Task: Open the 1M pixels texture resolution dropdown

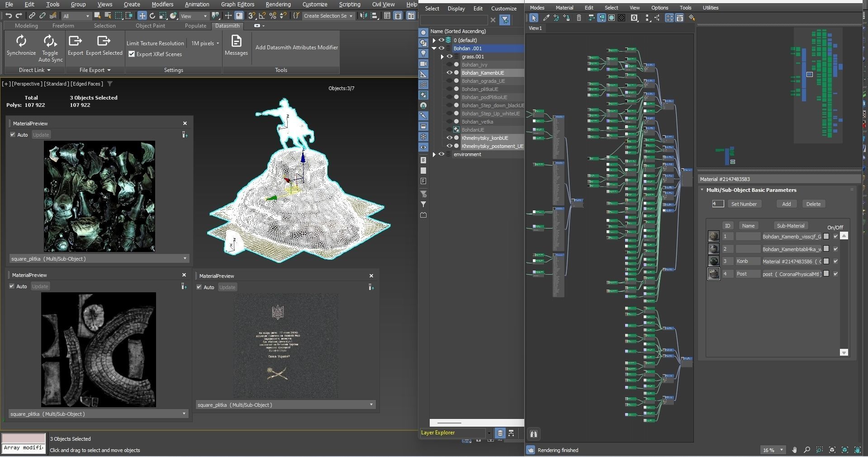Action: (x=205, y=43)
